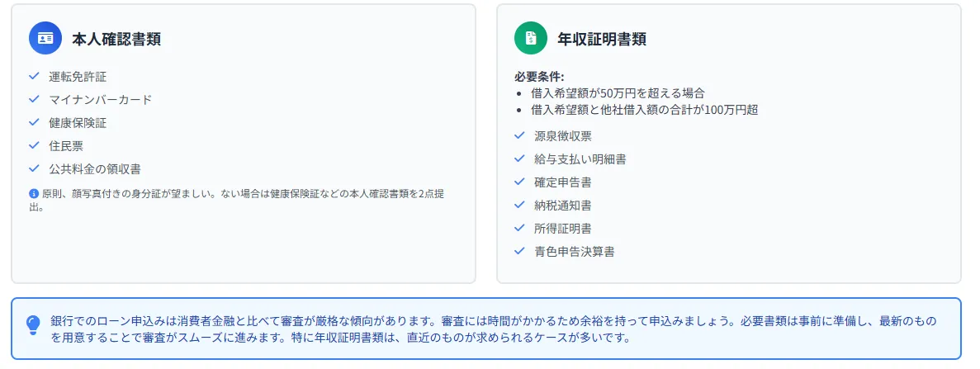The height and width of the screenshot is (369, 980).
Task: Click the checkmark next to 健康保険証
Action: [x=34, y=122]
